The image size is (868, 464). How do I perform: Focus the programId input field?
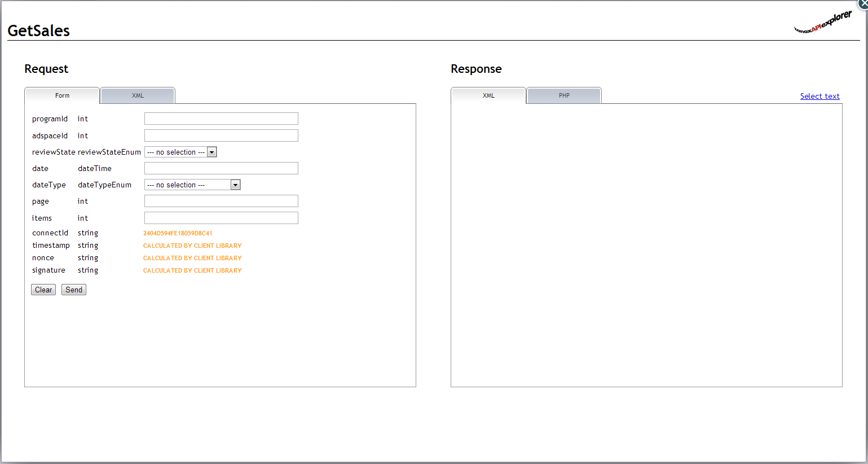[221, 119]
